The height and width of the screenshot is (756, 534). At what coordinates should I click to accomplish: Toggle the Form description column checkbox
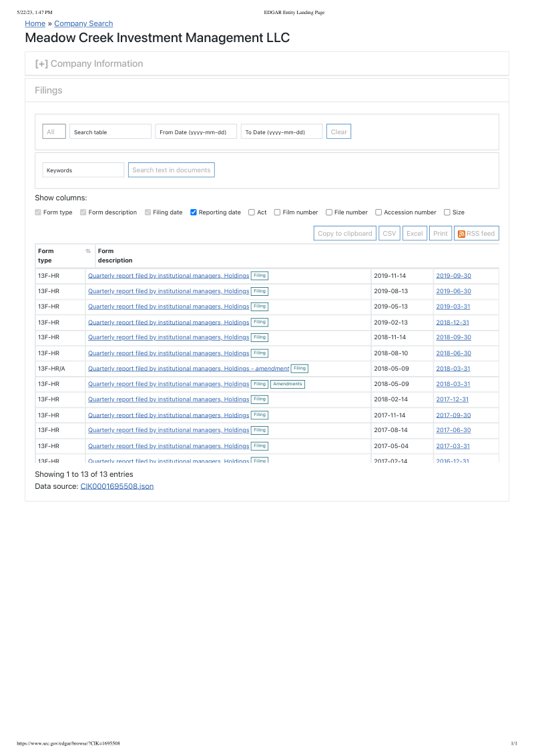pos(83,212)
